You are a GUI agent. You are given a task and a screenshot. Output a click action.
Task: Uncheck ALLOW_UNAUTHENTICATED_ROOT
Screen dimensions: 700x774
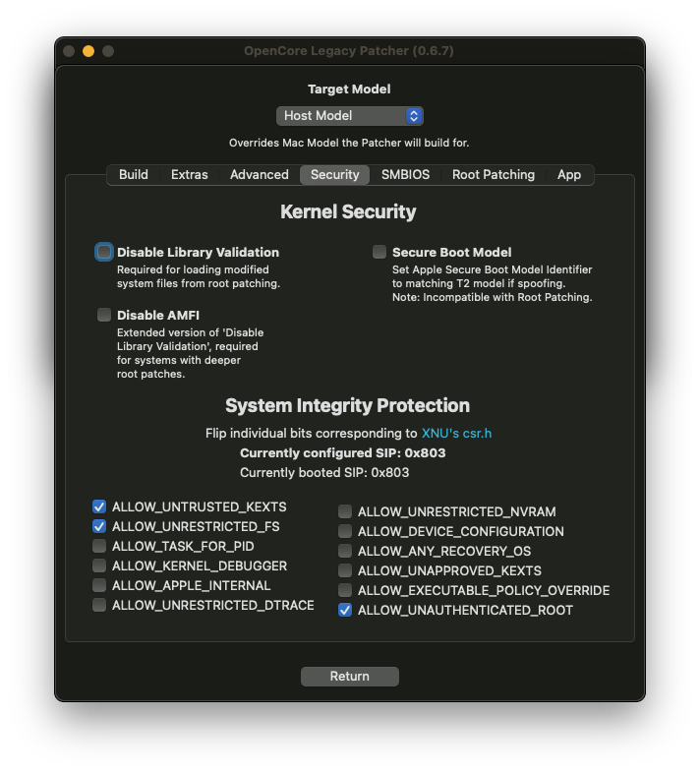click(x=345, y=610)
